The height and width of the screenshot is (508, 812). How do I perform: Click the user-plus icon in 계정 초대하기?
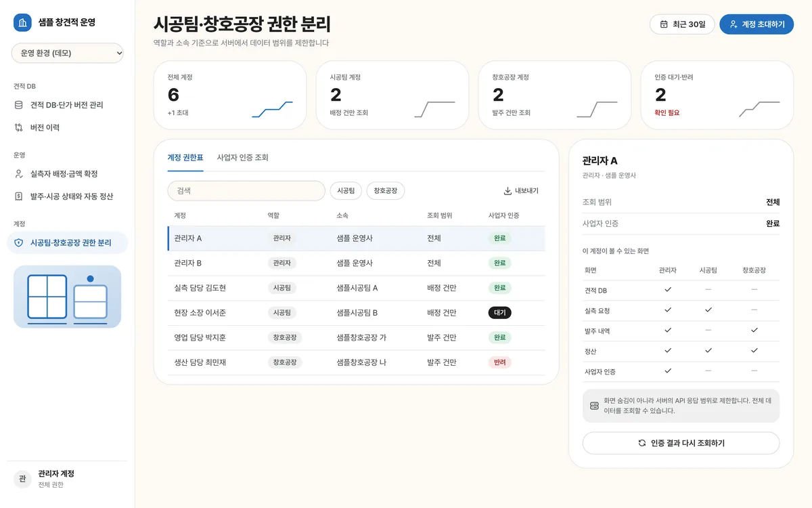tap(734, 24)
